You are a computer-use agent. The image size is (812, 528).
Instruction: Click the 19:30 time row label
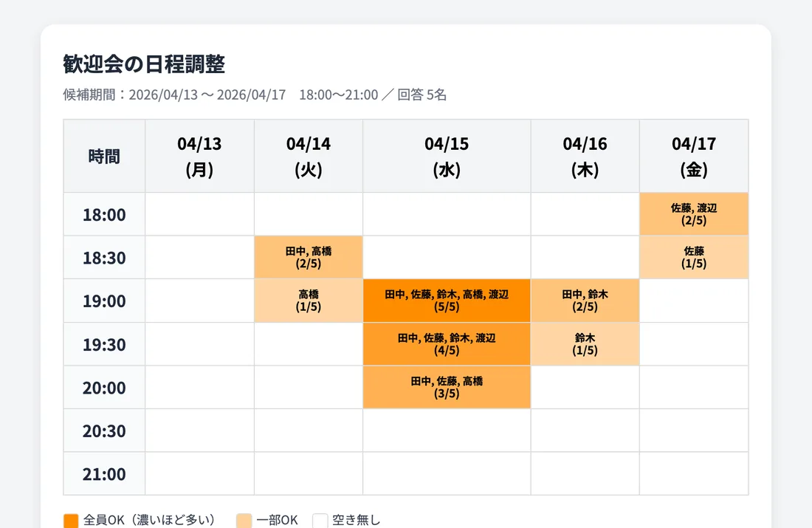point(104,344)
